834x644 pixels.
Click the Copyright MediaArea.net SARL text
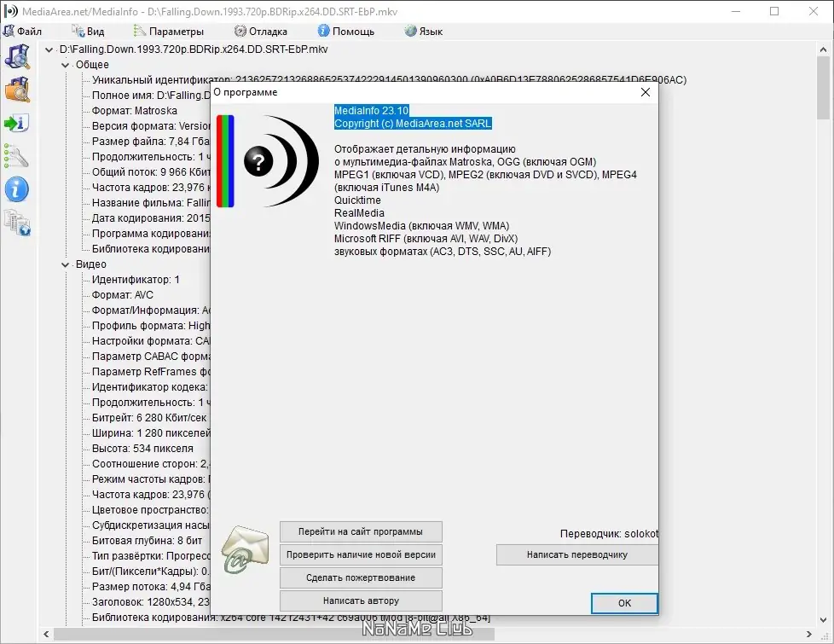[413, 124]
